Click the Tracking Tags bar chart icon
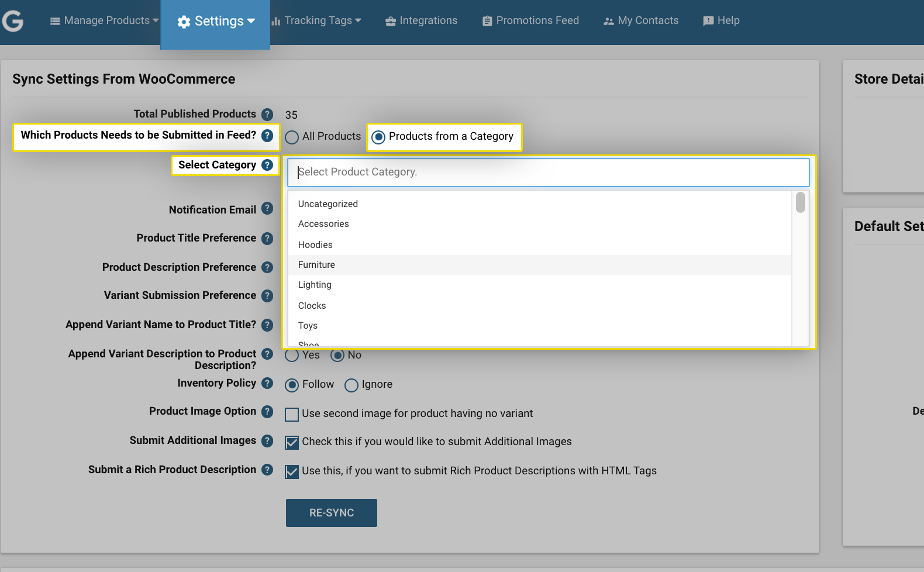 [x=276, y=21]
